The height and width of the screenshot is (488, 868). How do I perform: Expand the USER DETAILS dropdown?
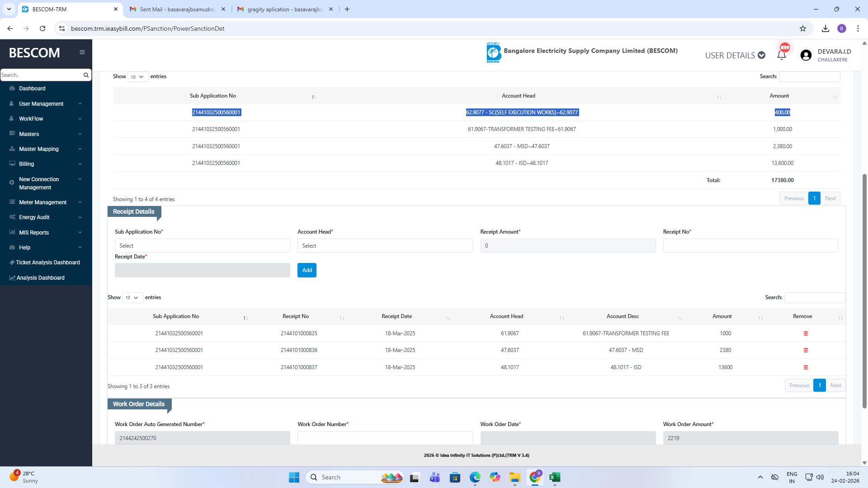735,55
